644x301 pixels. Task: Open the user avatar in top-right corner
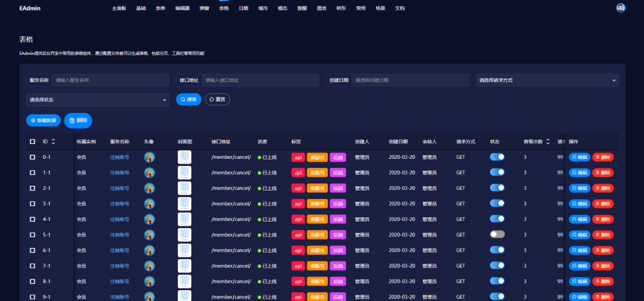tap(621, 8)
